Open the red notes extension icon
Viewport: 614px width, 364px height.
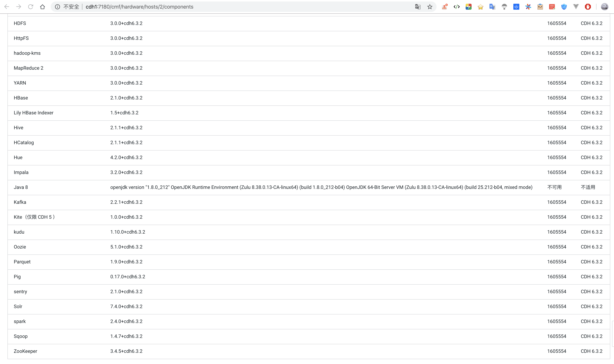(552, 7)
